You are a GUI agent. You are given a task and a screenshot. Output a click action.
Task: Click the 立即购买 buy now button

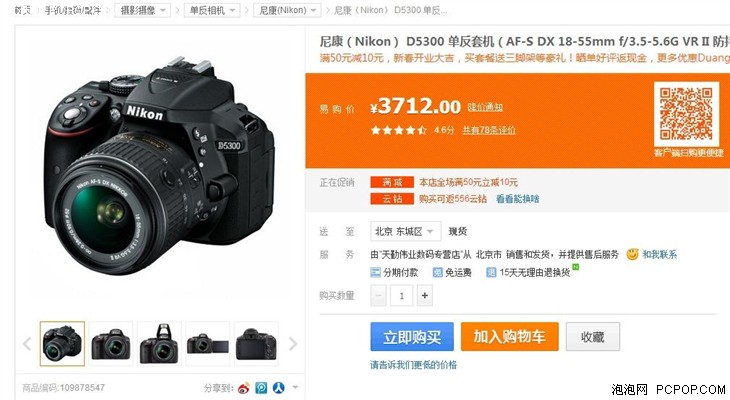tap(412, 337)
